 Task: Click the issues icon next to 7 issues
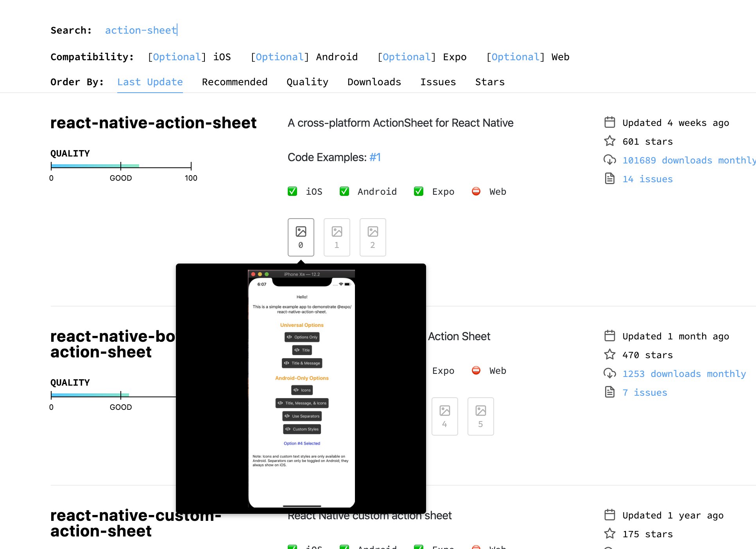click(x=610, y=392)
